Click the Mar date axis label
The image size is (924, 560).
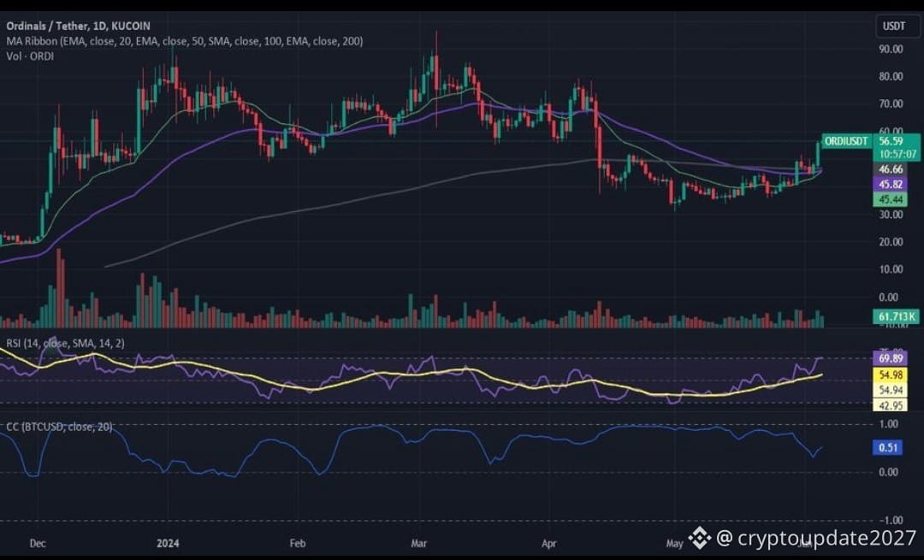coord(418,543)
